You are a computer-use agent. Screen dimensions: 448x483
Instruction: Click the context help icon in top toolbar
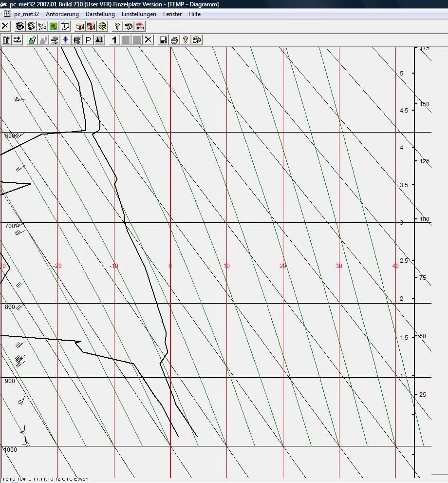click(128, 26)
